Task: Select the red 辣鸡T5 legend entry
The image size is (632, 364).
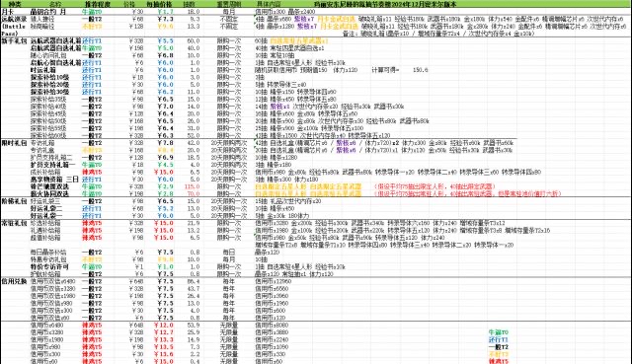Action: [499, 361]
